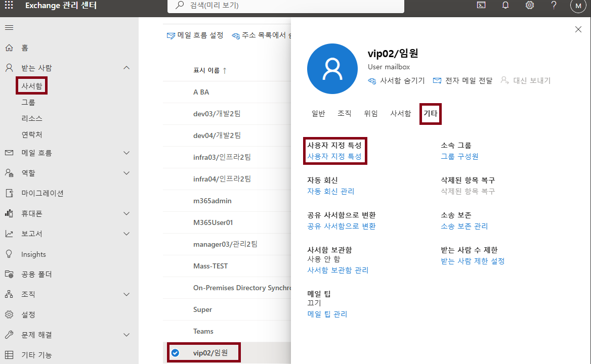The height and width of the screenshot is (364, 591).
Task: Expand the 문제 해결 section chevron
Action: 126,335
